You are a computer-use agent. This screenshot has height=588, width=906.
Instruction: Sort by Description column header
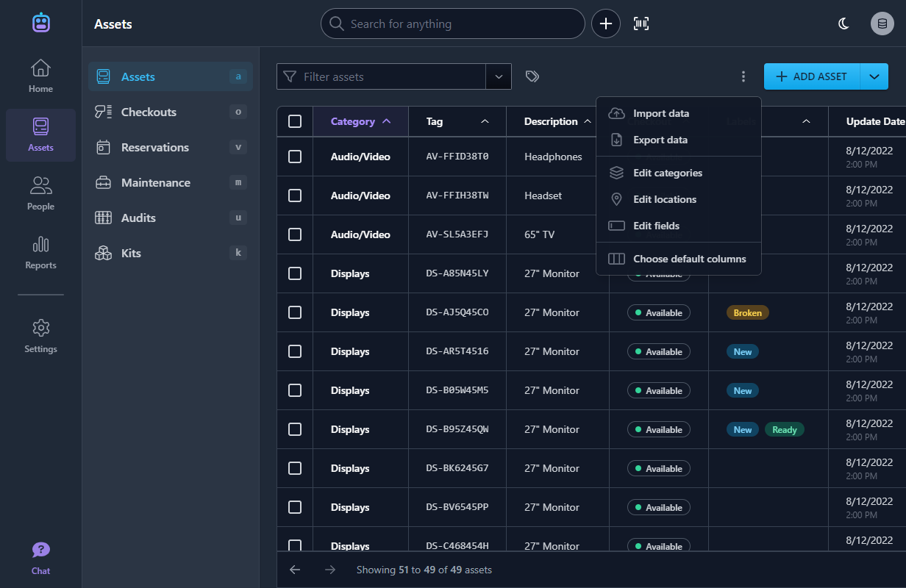pos(557,121)
